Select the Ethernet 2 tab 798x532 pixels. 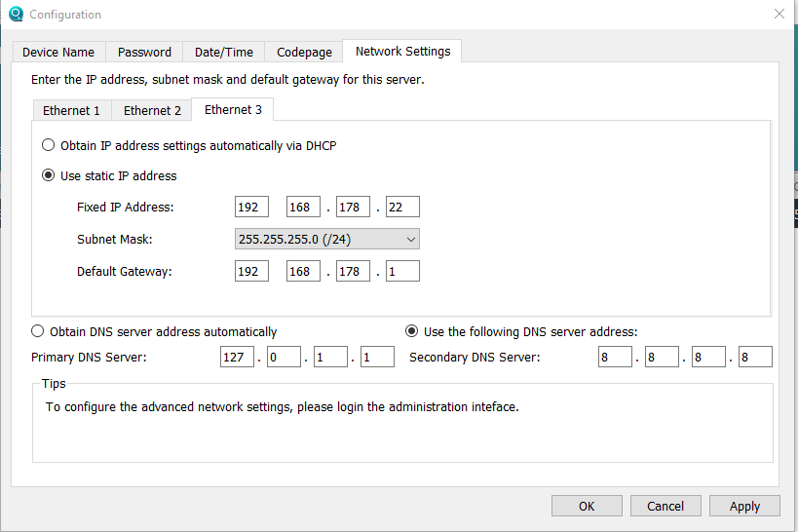(x=152, y=111)
